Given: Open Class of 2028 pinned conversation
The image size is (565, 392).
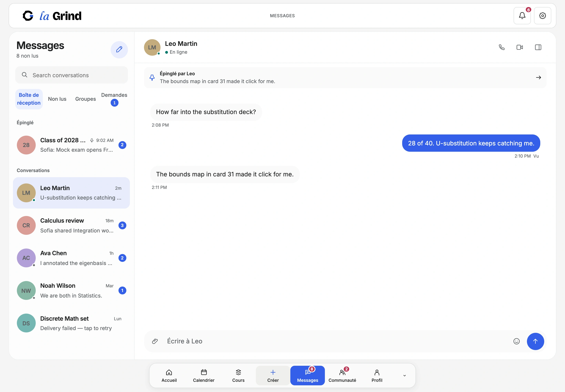Looking at the screenshot, I should click(x=71, y=145).
